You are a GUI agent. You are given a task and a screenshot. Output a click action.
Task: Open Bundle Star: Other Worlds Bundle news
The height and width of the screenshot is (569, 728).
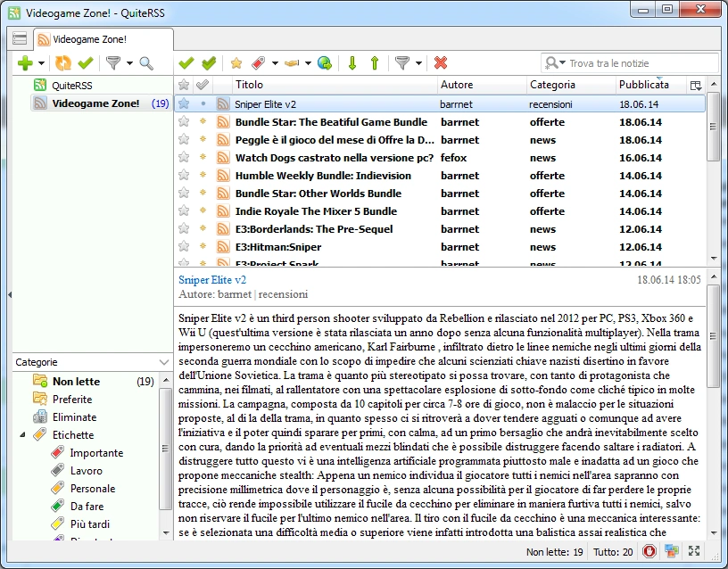[318, 193]
